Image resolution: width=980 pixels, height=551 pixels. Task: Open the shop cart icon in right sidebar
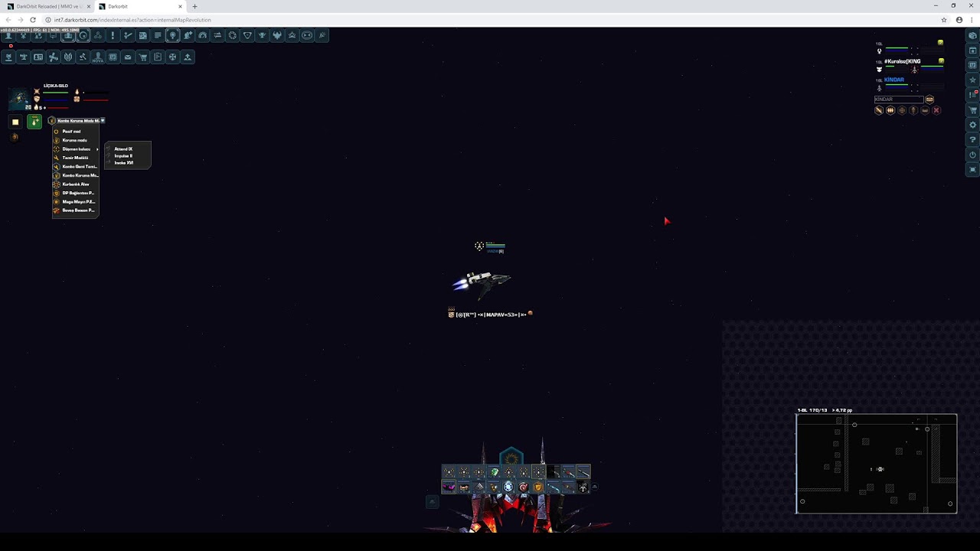coord(973,109)
